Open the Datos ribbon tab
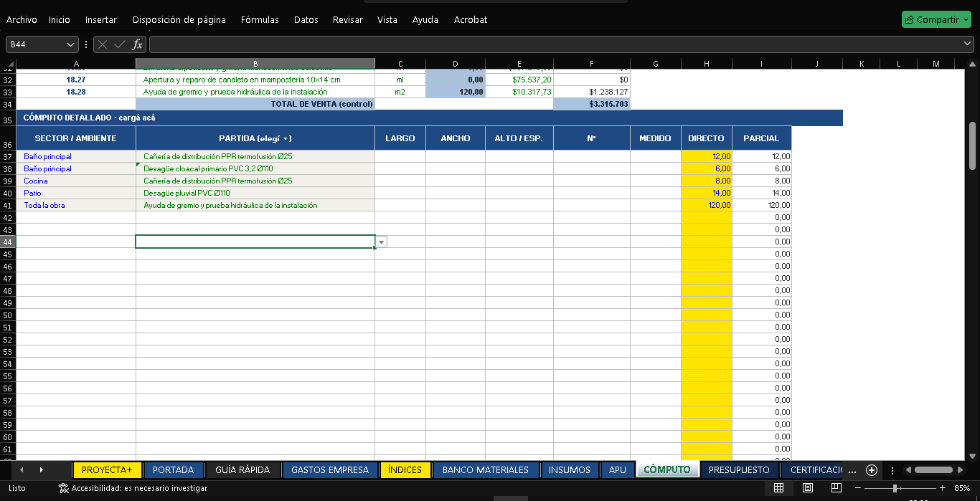 coord(306,20)
